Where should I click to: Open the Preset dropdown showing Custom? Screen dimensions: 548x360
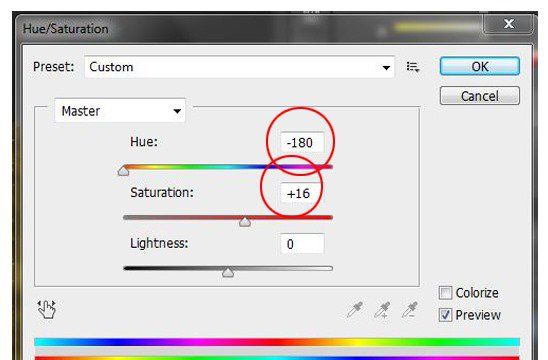coord(239,67)
